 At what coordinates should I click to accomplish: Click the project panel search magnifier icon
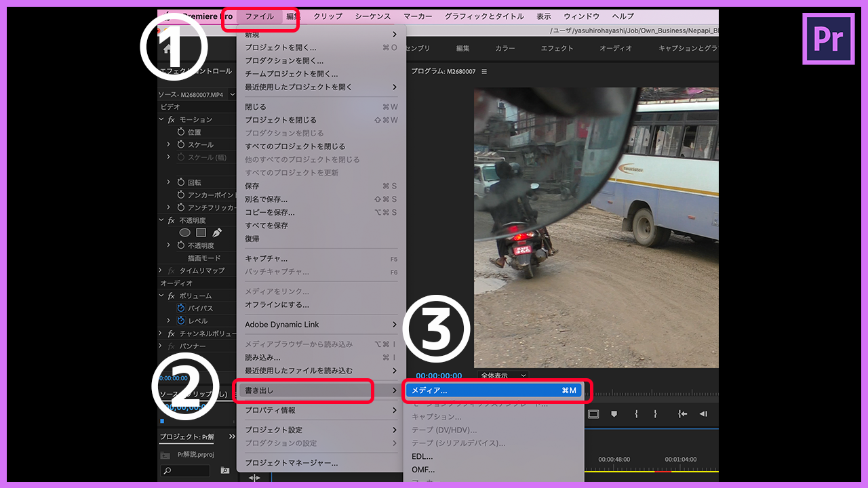tap(167, 470)
